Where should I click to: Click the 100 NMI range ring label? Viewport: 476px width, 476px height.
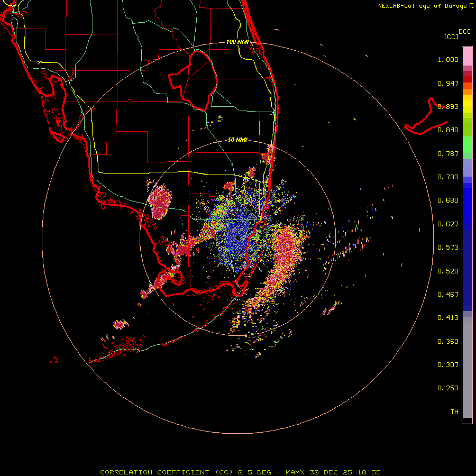click(237, 42)
